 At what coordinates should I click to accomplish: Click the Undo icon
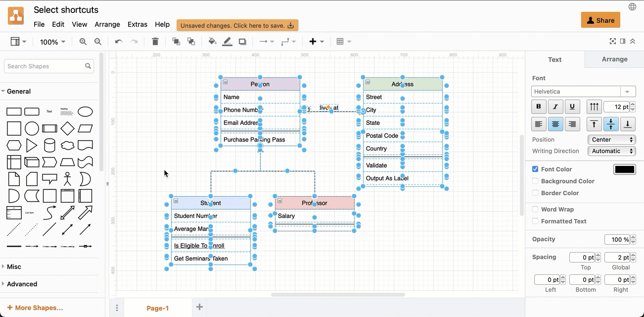pos(118,42)
